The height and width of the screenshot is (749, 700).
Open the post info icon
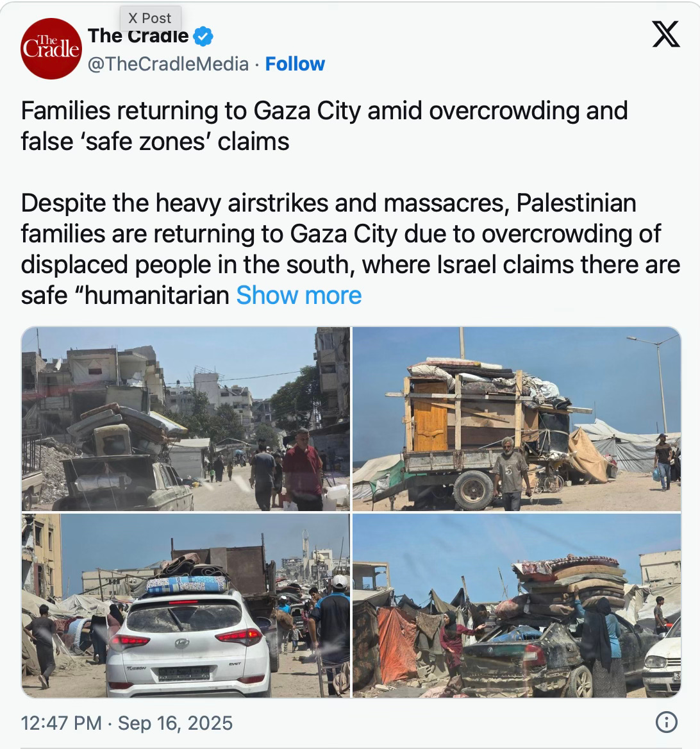click(667, 722)
